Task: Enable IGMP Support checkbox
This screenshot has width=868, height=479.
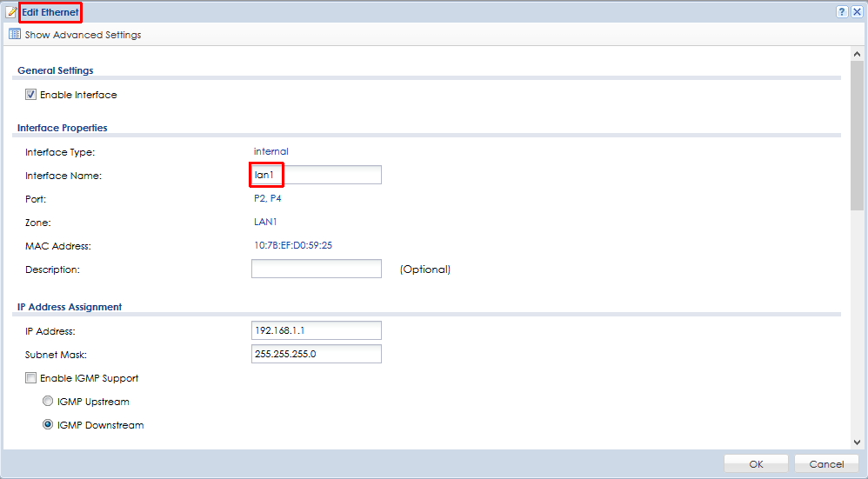Action: pos(31,378)
